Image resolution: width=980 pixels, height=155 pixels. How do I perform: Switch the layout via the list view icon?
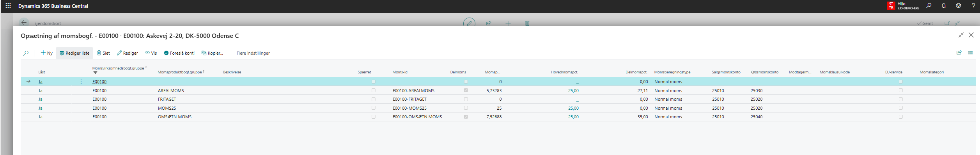[970, 53]
